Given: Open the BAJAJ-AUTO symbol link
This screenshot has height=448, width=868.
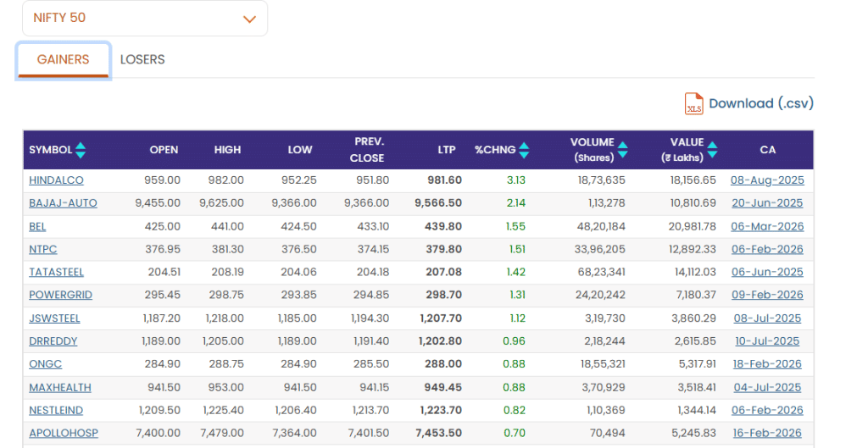Looking at the screenshot, I should click(63, 203).
